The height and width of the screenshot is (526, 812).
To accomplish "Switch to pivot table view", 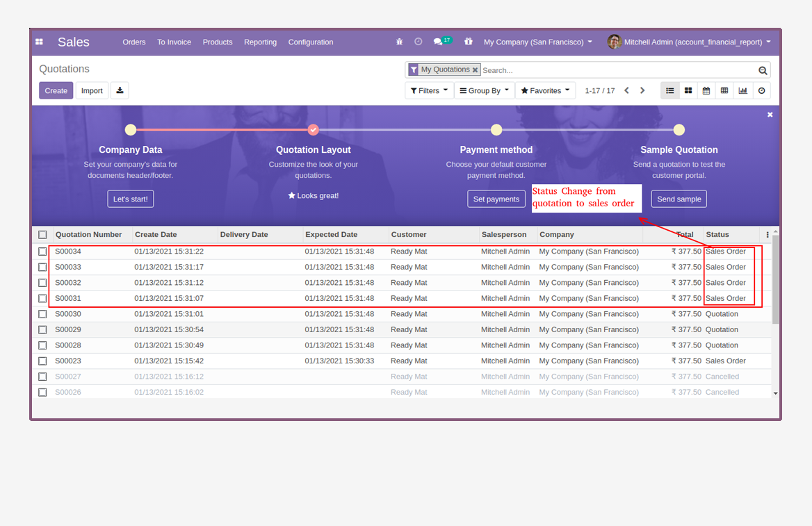I will pos(724,90).
